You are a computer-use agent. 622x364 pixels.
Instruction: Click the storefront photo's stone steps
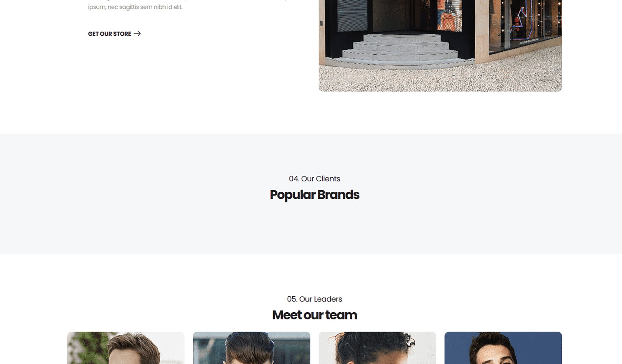coord(401,50)
